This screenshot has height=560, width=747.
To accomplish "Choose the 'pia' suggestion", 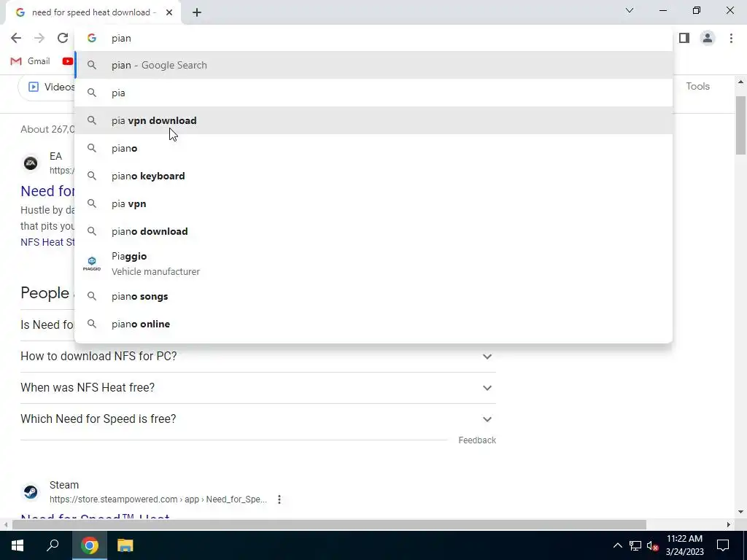I will [x=373, y=93].
